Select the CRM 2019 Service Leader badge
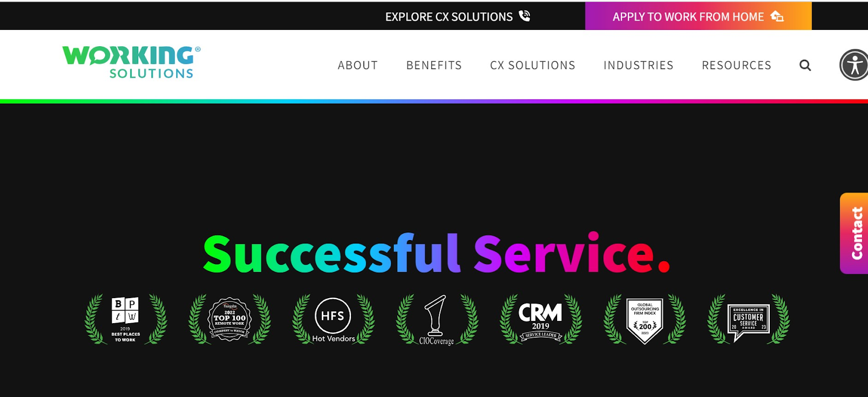 [541, 319]
